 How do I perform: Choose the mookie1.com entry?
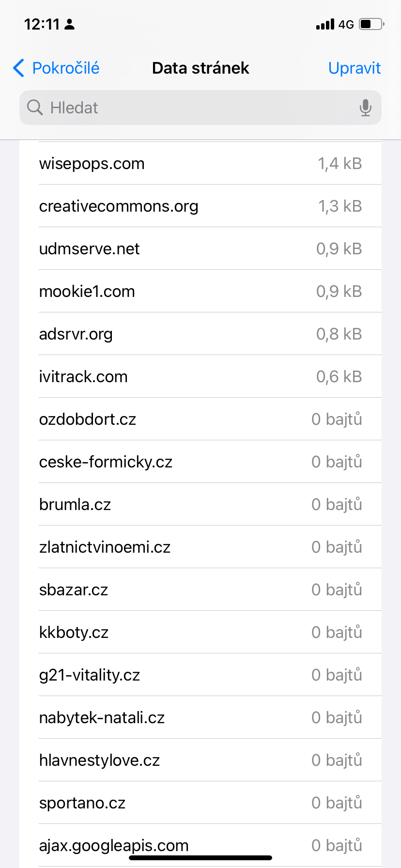point(200,292)
